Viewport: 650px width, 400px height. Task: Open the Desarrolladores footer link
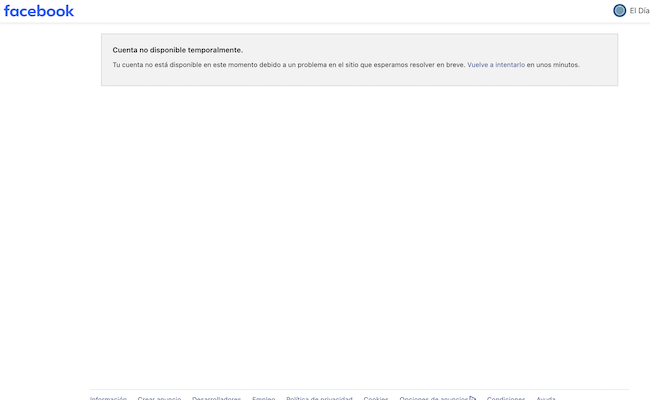216,398
